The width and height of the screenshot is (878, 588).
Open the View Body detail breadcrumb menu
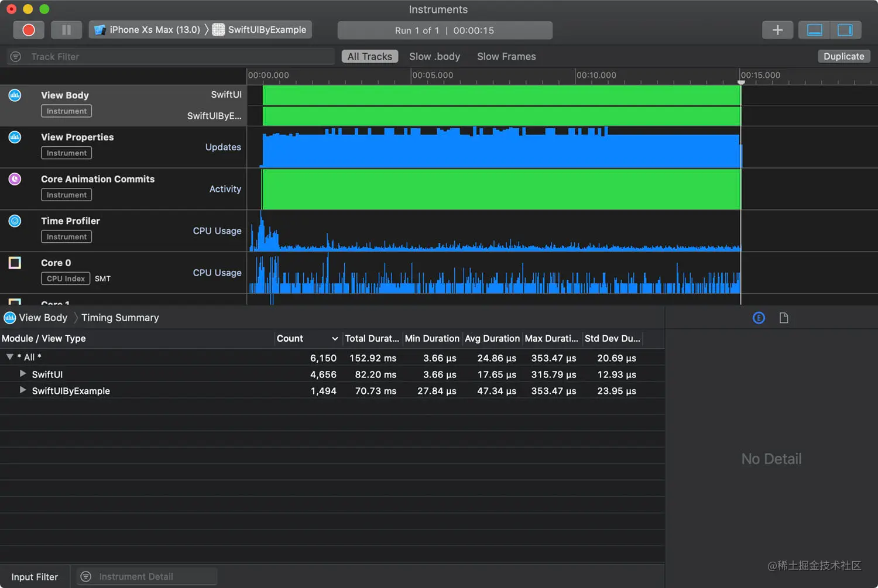[x=36, y=318]
